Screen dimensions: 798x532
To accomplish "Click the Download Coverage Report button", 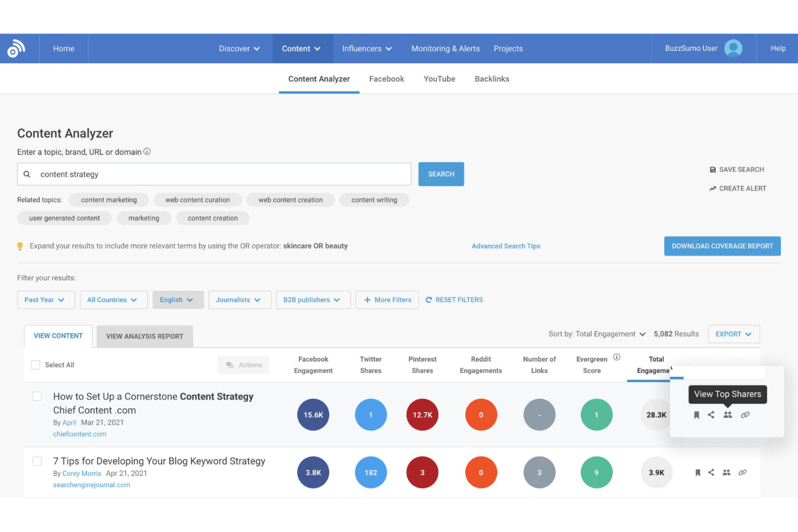I will [722, 246].
